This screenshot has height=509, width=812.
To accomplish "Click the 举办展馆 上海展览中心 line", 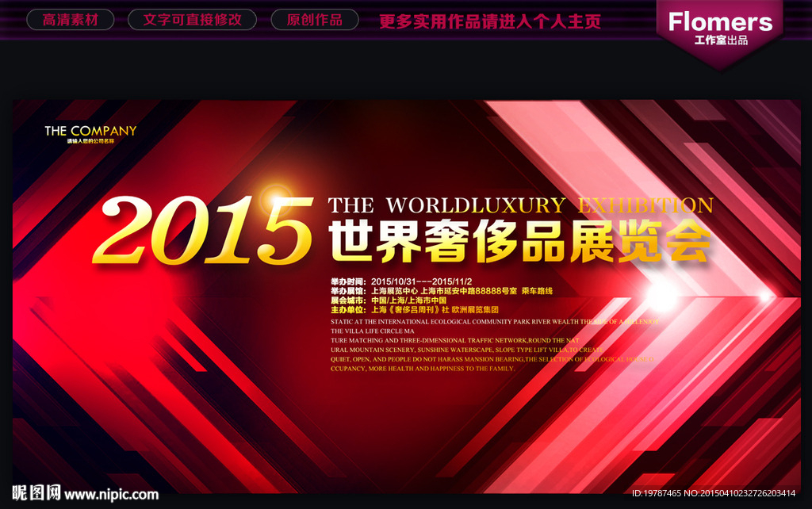I will click(442, 291).
